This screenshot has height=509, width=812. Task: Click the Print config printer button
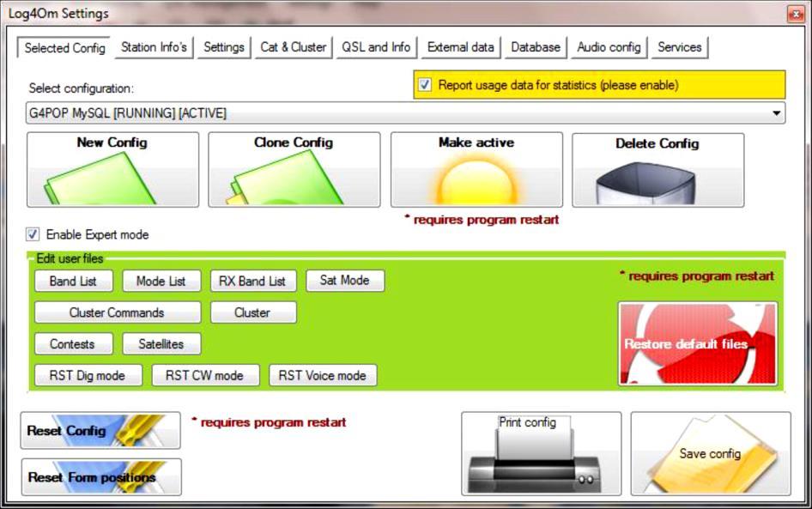coord(541,453)
